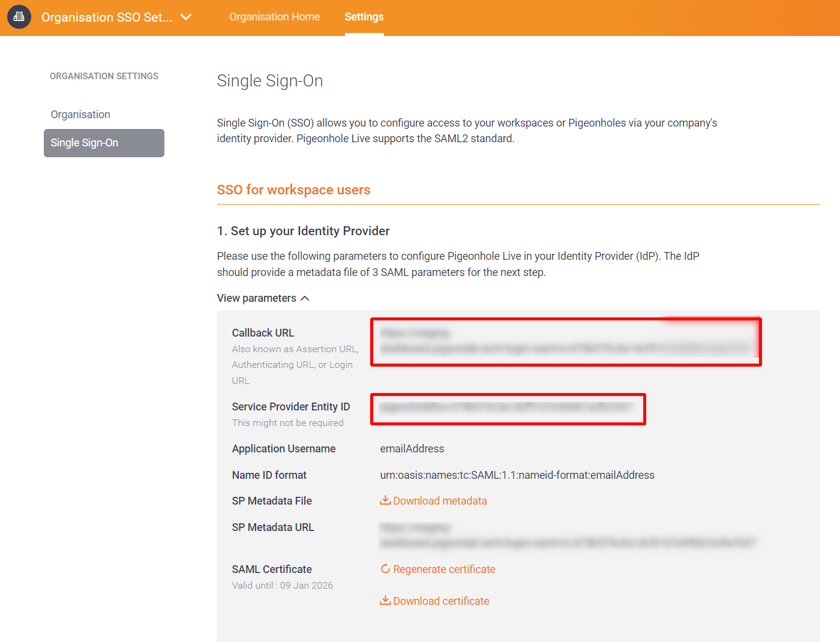This screenshot has width=840, height=642.
Task: Click the Service Provider Entity ID value
Action: pyautogui.click(x=506, y=407)
